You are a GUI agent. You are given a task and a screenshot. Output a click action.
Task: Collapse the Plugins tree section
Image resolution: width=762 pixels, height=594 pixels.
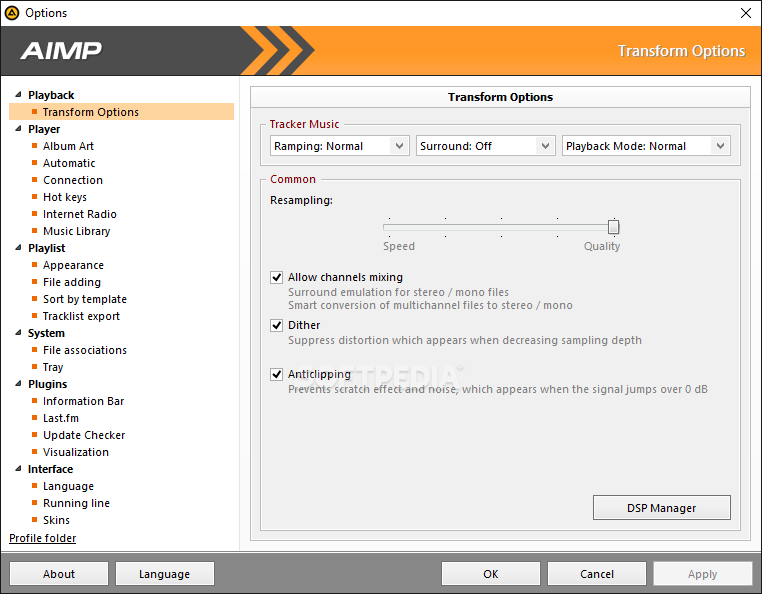18,384
